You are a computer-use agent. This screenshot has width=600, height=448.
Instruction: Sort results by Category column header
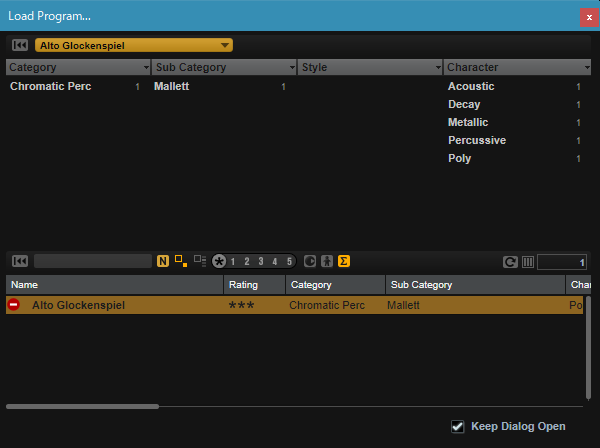335,285
